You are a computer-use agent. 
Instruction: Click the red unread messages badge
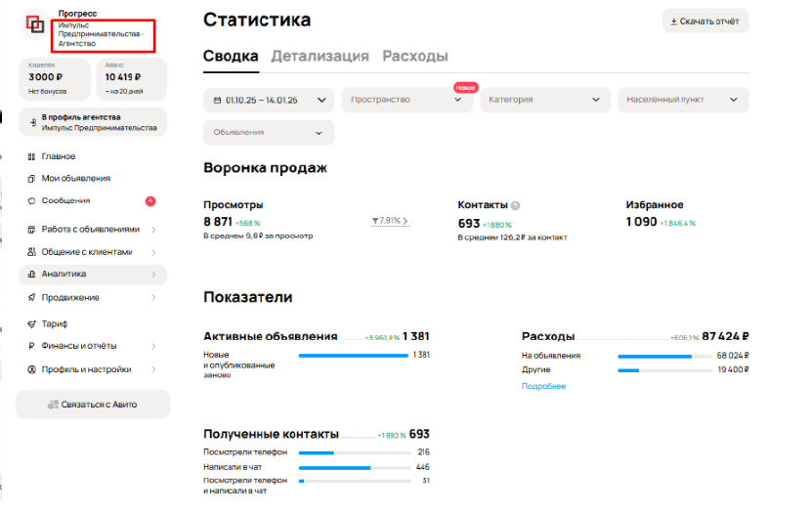point(150,201)
